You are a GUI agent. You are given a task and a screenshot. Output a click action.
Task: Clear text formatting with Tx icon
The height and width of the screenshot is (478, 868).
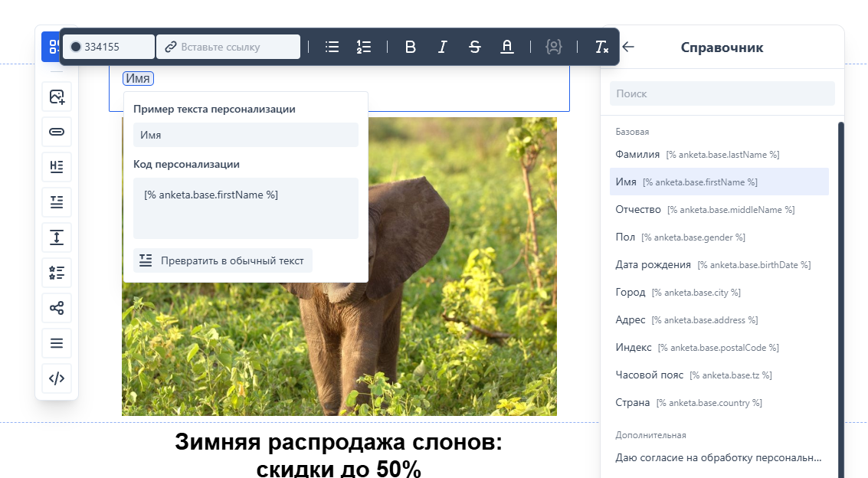601,47
